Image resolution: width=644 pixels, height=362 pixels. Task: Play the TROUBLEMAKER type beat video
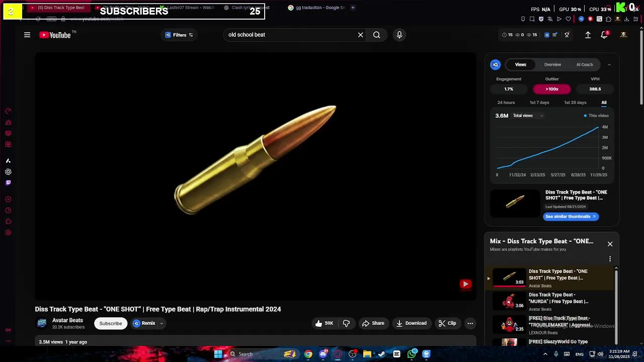pyautogui.click(x=550, y=325)
